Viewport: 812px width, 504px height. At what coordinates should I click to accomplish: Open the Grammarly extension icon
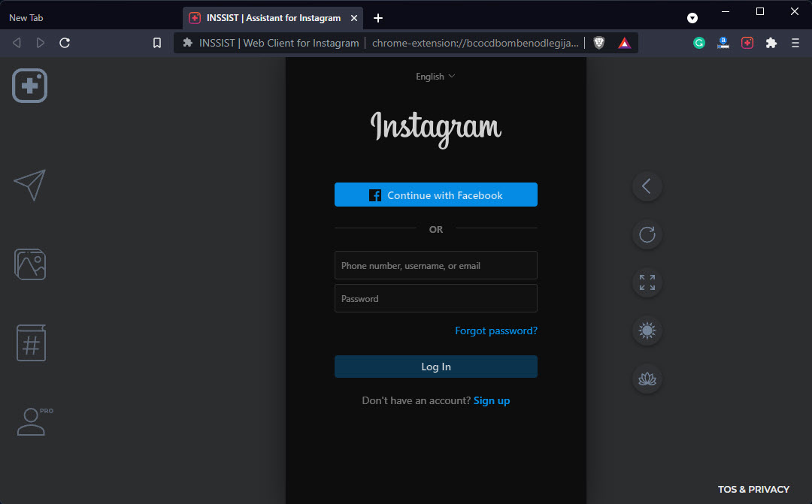pyautogui.click(x=699, y=43)
